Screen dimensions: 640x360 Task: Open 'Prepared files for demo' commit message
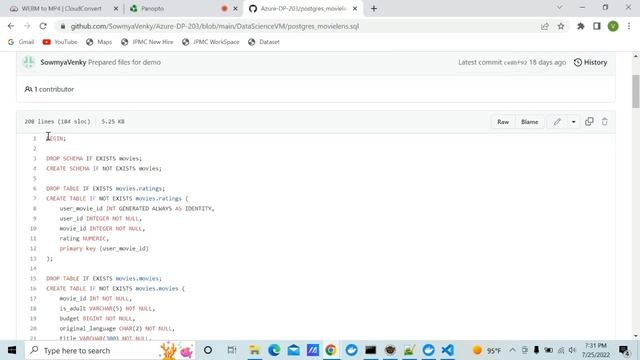124,62
